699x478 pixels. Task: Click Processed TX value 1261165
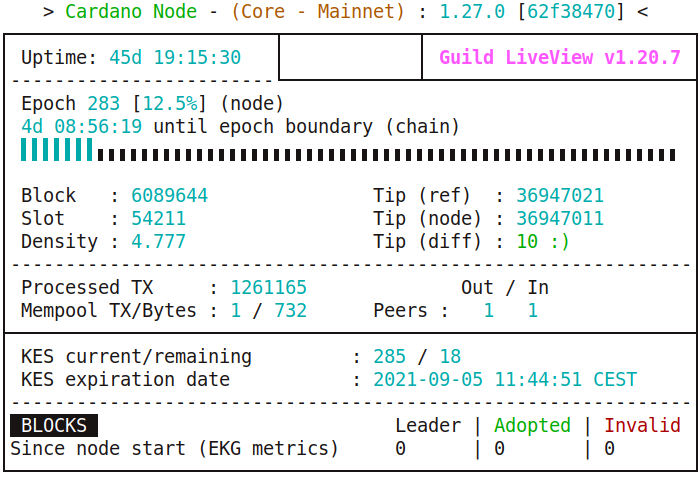pos(269,288)
